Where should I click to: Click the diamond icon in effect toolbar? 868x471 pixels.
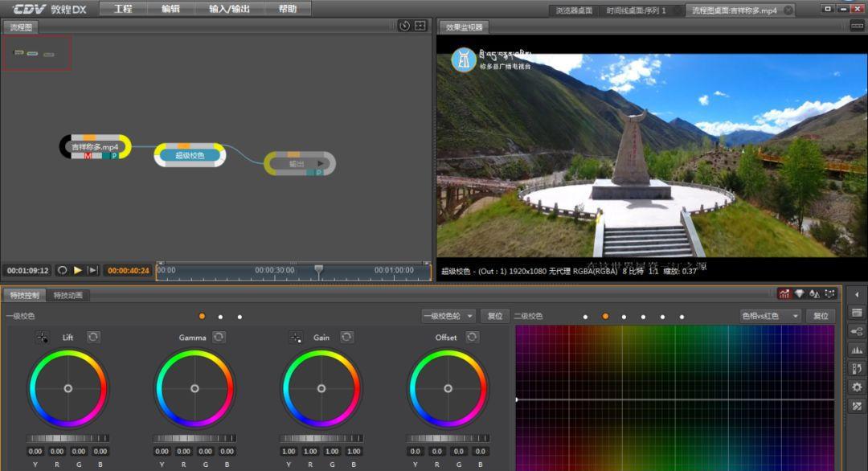coord(800,294)
